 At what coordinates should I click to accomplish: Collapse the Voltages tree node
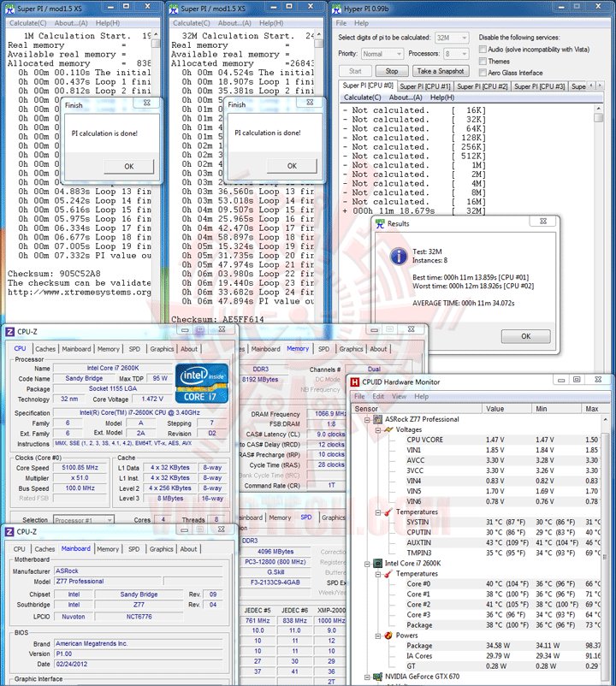coord(378,430)
